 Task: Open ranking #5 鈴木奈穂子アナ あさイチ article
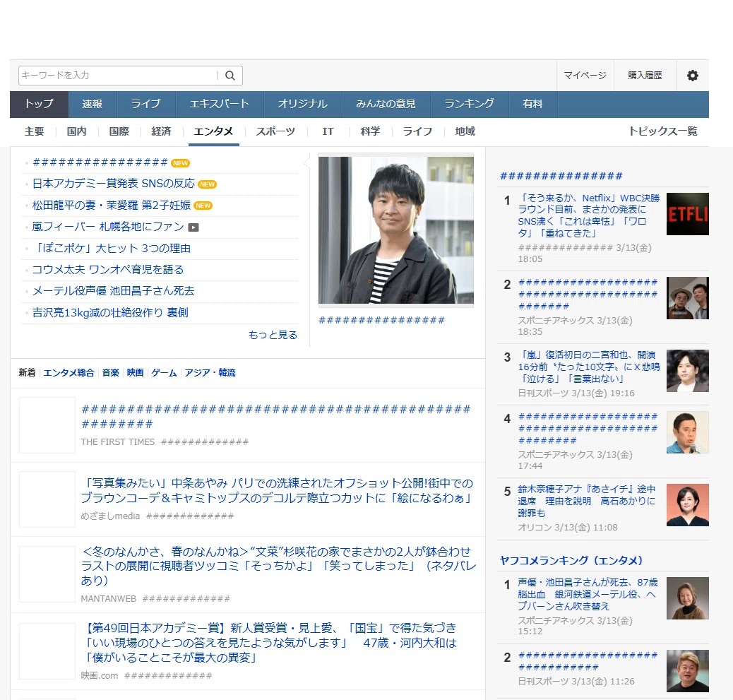587,502
